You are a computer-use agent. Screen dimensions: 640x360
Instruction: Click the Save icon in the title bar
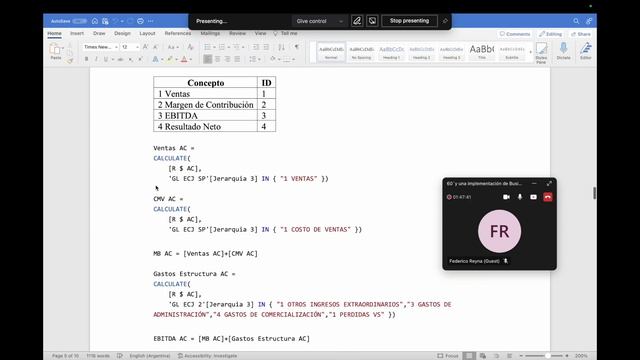[x=105, y=21]
